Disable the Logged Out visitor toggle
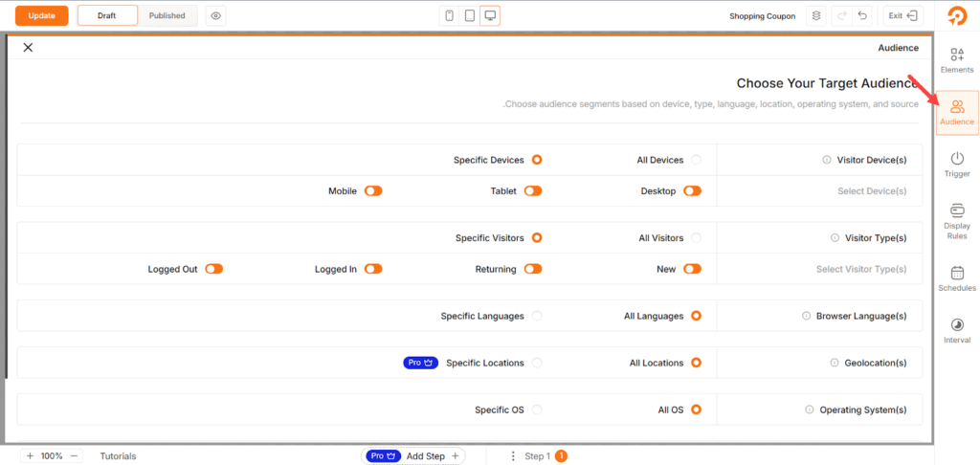This screenshot has height=465, width=980. pyautogui.click(x=213, y=269)
